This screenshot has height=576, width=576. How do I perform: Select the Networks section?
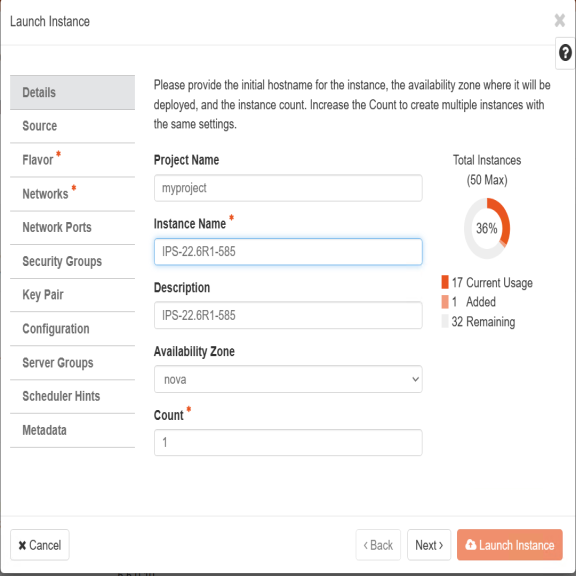click(x=72, y=194)
